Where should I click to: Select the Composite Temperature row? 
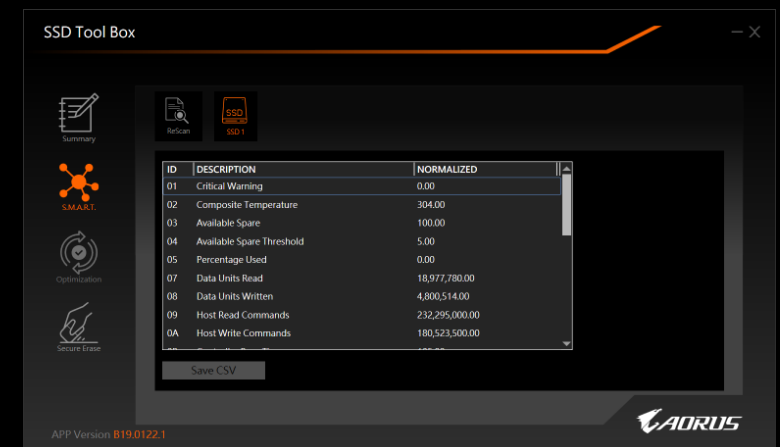[x=362, y=204]
